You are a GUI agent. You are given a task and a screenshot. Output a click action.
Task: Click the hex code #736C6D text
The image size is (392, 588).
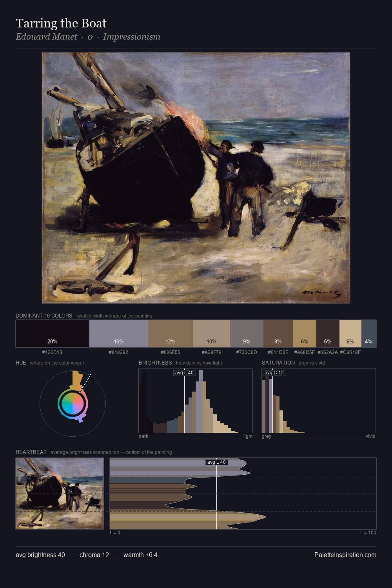tap(247, 352)
